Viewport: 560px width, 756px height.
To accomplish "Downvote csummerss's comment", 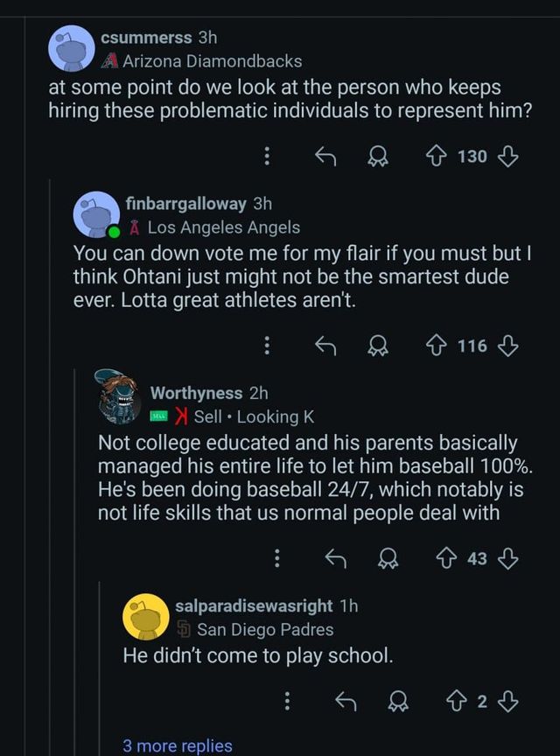I will (507, 157).
